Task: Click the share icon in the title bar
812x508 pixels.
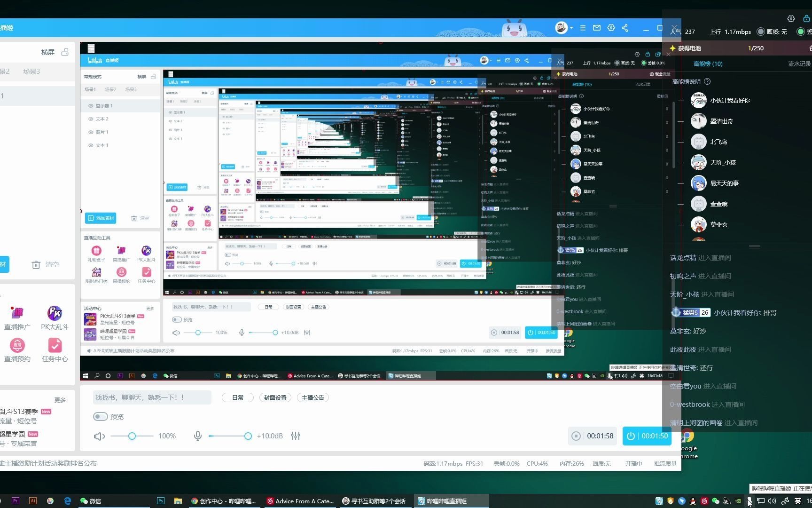Action: coord(625,28)
